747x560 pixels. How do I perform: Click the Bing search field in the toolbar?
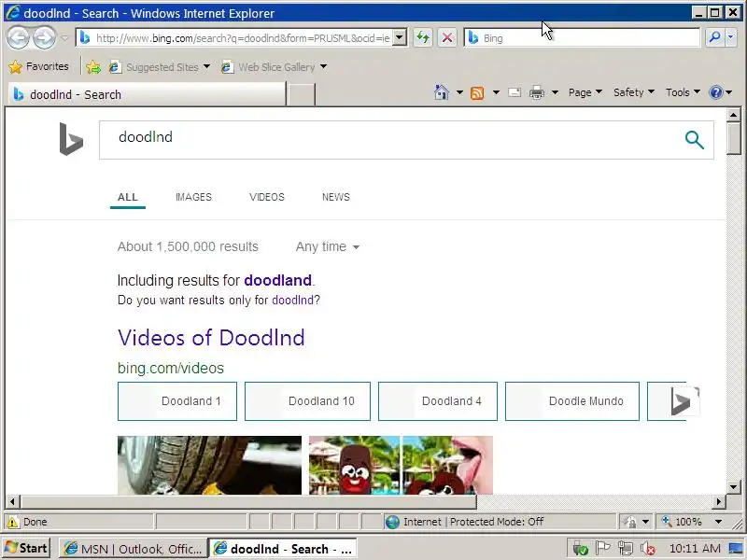(x=582, y=37)
